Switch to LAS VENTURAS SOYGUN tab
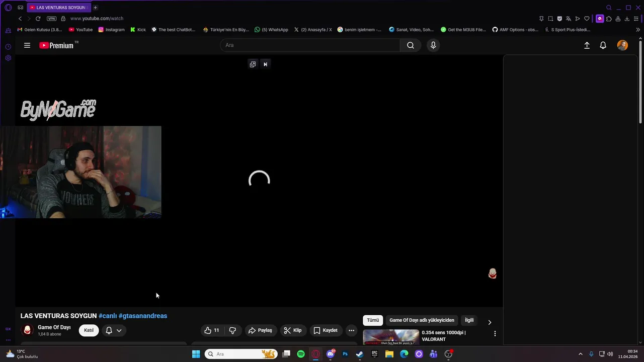The image size is (644, 362). tap(59, 8)
